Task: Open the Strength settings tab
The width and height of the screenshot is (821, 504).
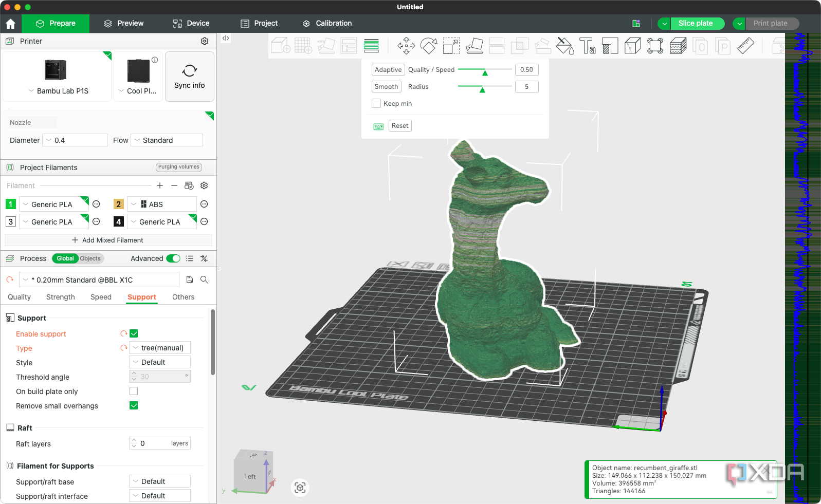Action: coord(61,297)
